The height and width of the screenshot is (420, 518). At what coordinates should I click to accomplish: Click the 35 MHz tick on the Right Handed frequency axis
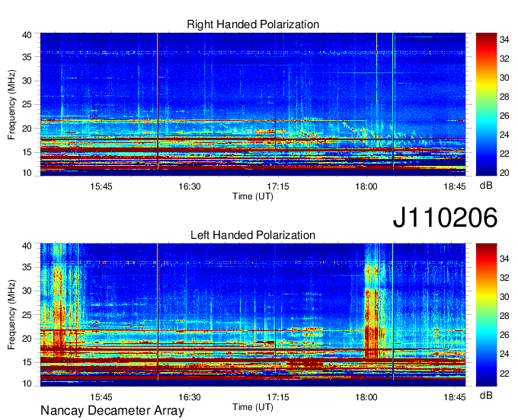(27, 57)
